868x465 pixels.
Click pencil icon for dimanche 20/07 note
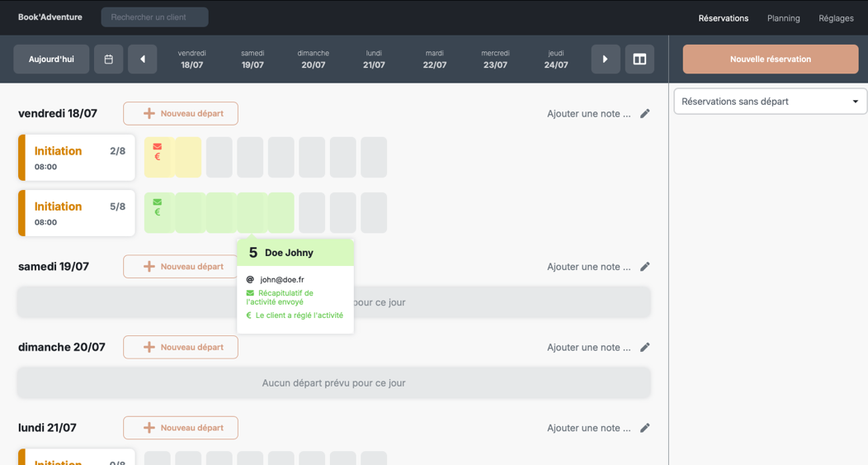(645, 348)
